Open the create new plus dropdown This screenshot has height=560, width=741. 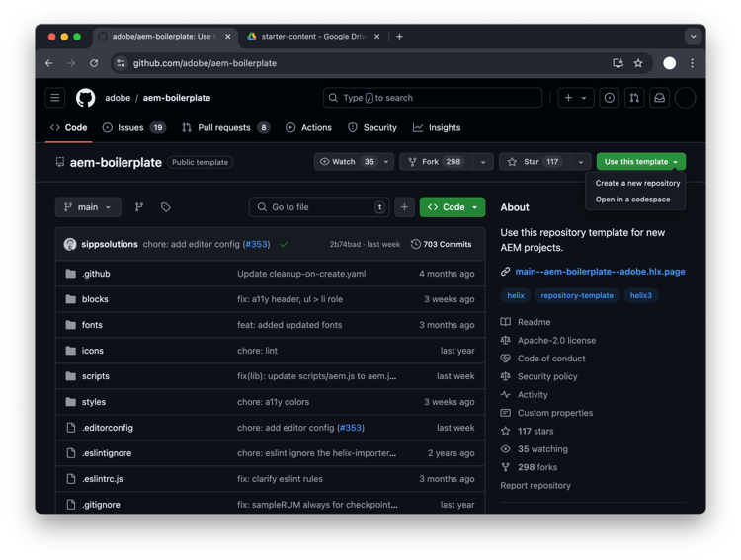(576, 98)
